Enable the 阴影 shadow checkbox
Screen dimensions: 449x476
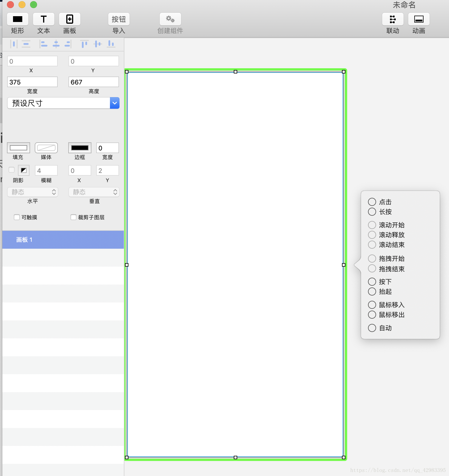pos(12,170)
